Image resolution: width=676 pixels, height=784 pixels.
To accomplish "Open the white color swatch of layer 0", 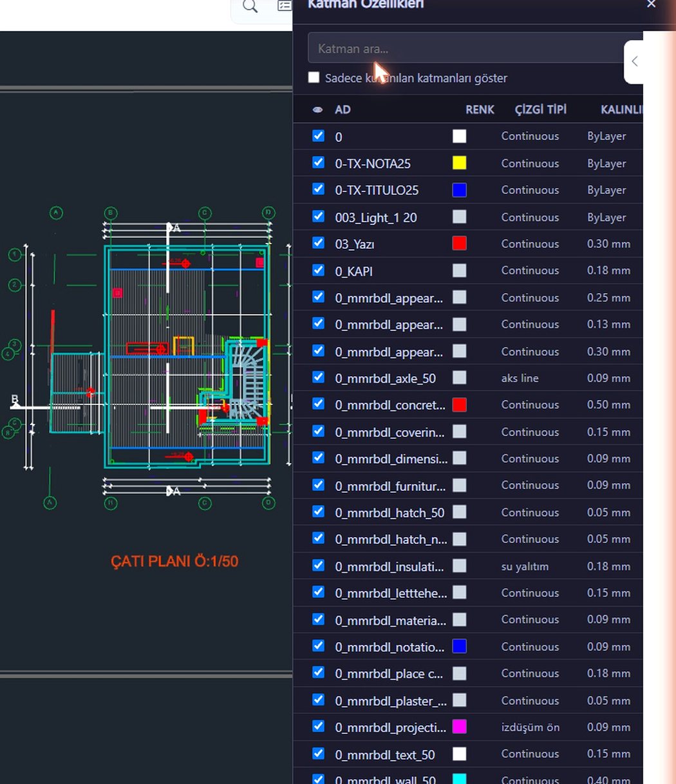I will tap(459, 136).
